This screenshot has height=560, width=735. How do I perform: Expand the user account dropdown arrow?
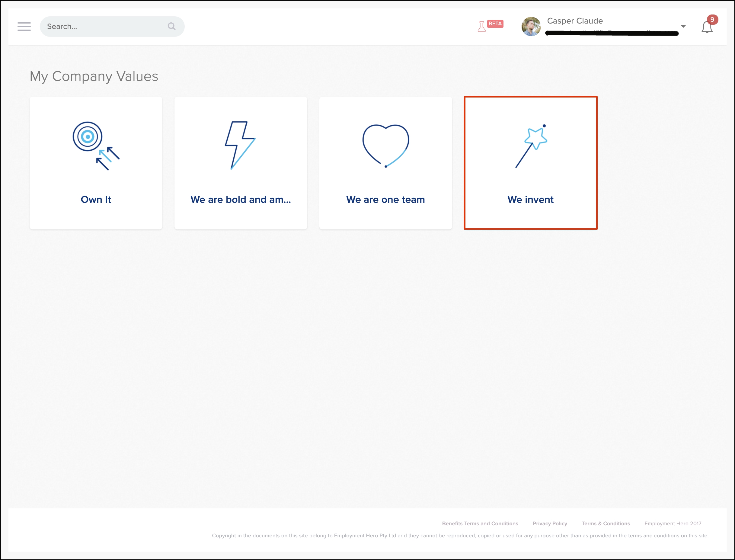click(x=683, y=26)
